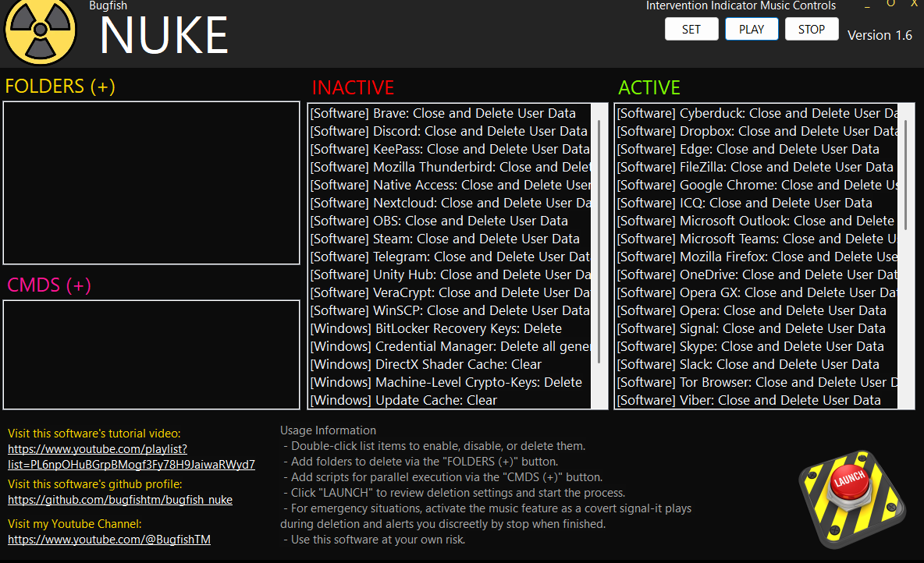Click inside the empty CMDS list box
Screen dimensions: 924x563
click(151, 355)
